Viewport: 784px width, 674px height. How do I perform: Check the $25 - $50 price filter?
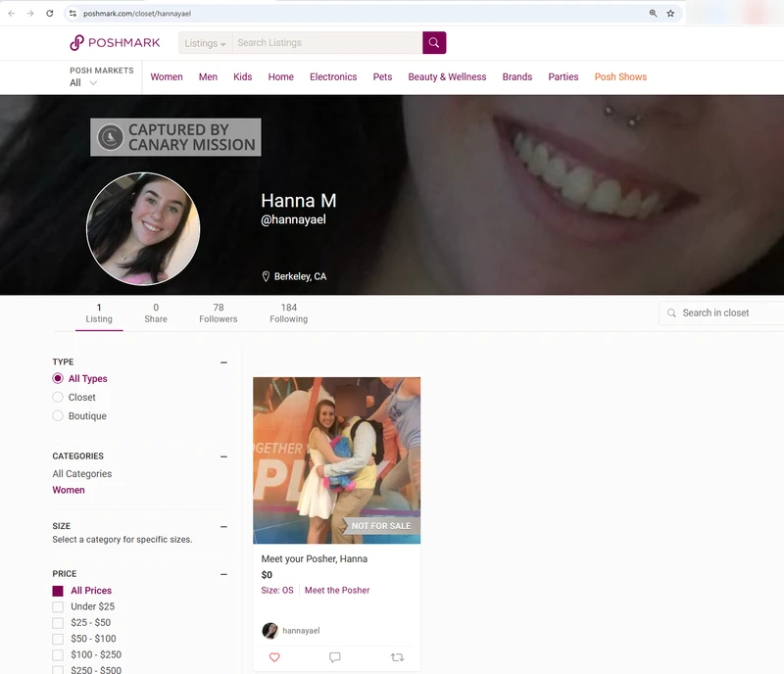[x=58, y=623]
